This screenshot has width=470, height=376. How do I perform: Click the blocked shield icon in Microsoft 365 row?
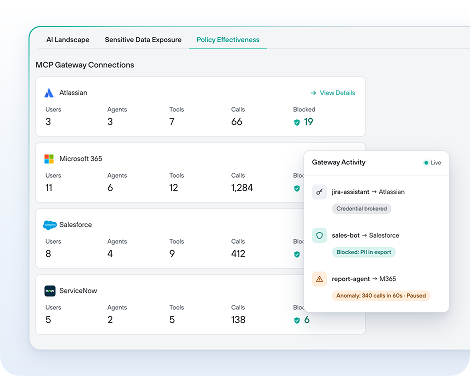tap(297, 188)
